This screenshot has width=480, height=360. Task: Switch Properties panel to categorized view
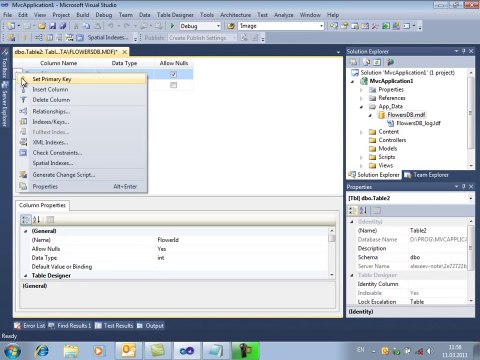[x=352, y=210]
